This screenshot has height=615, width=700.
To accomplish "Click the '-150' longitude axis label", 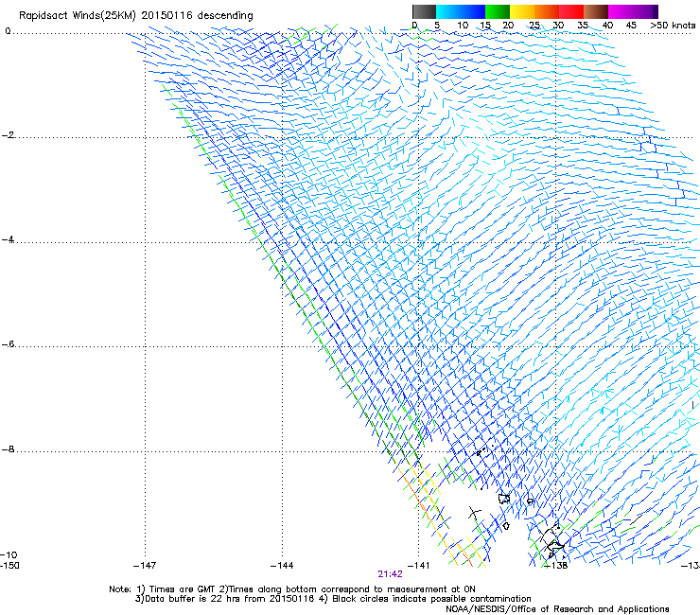I will [x=9, y=566].
